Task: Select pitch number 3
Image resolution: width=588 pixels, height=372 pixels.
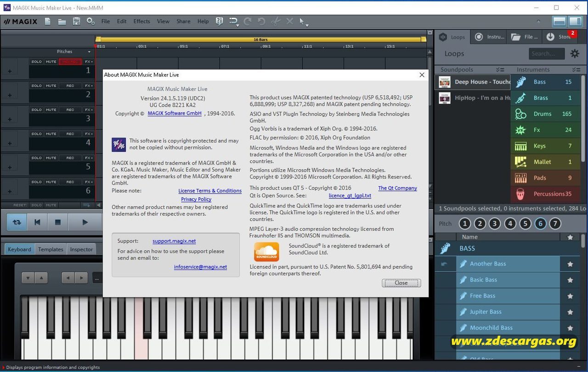Action: click(x=495, y=224)
